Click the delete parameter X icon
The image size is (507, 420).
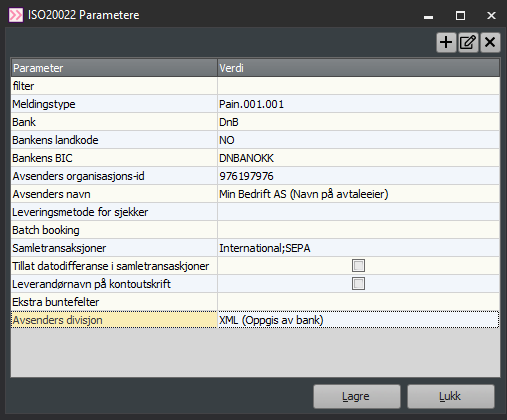pyautogui.click(x=490, y=42)
